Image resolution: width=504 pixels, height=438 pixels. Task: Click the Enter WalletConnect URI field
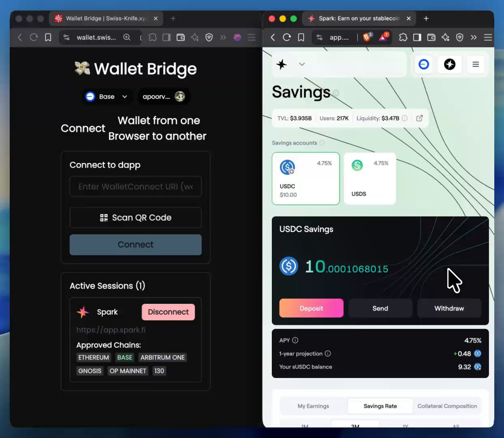pyautogui.click(x=136, y=187)
